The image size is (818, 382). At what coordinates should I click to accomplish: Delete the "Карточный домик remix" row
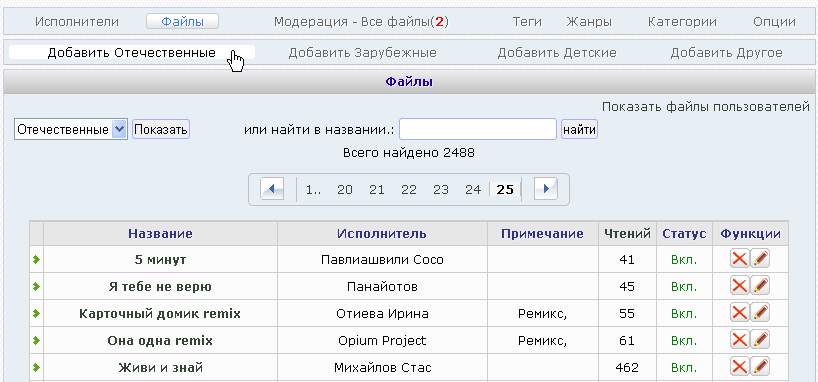click(x=739, y=313)
